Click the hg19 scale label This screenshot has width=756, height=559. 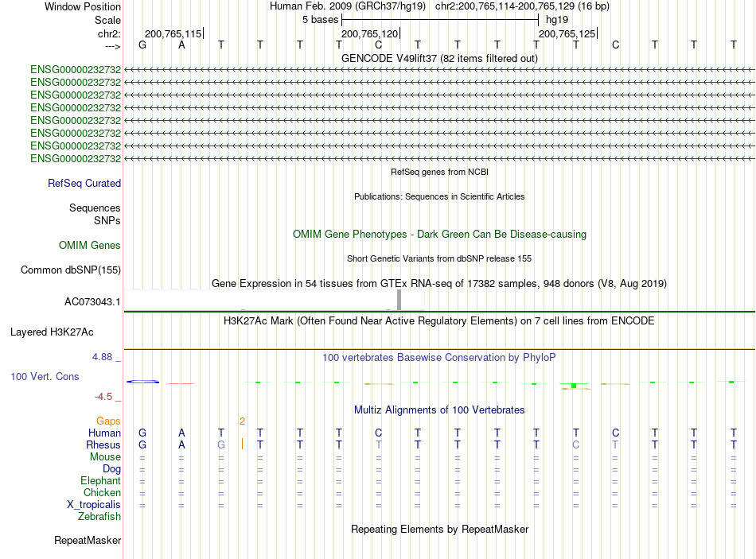557,20
